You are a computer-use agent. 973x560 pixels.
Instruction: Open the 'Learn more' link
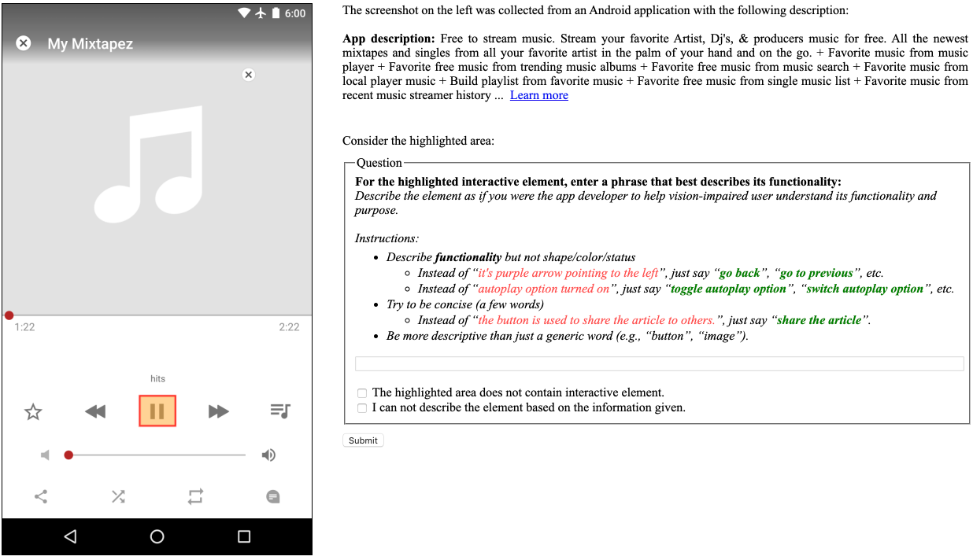click(538, 94)
